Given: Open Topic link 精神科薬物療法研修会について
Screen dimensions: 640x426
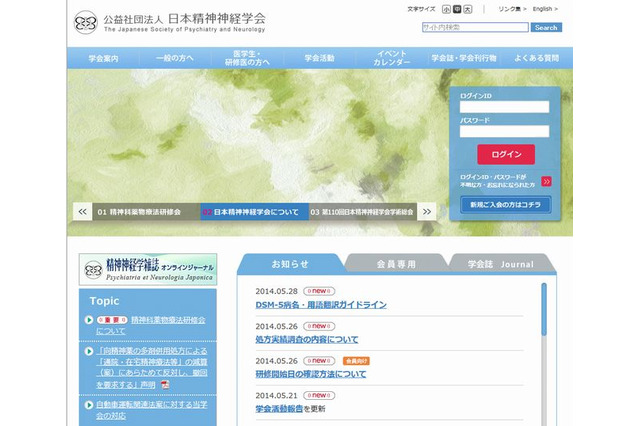Looking at the screenshot, I should point(151,326).
